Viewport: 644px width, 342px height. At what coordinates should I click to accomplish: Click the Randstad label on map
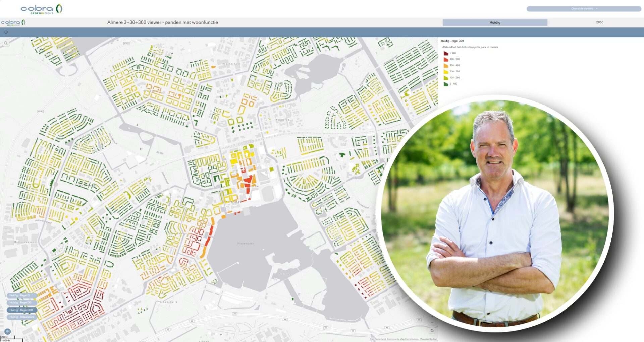coord(282,120)
